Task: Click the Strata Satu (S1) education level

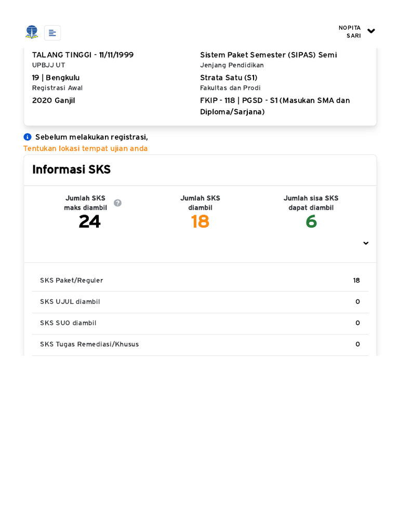Action: click(229, 77)
